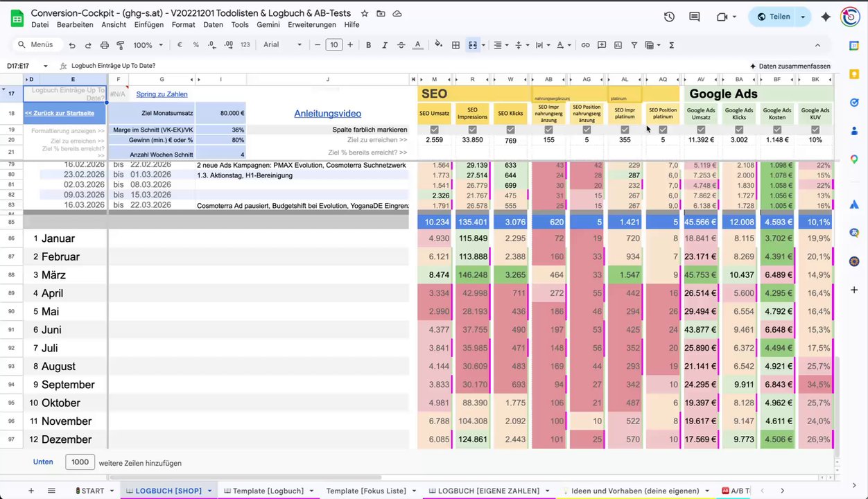Move document to folder
Screen dimensions: 868x499
click(x=381, y=14)
